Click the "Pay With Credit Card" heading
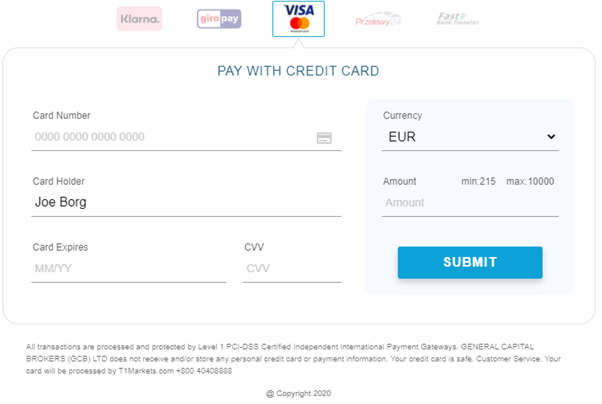The width and height of the screenshot is (602, 404). (298, 71)
